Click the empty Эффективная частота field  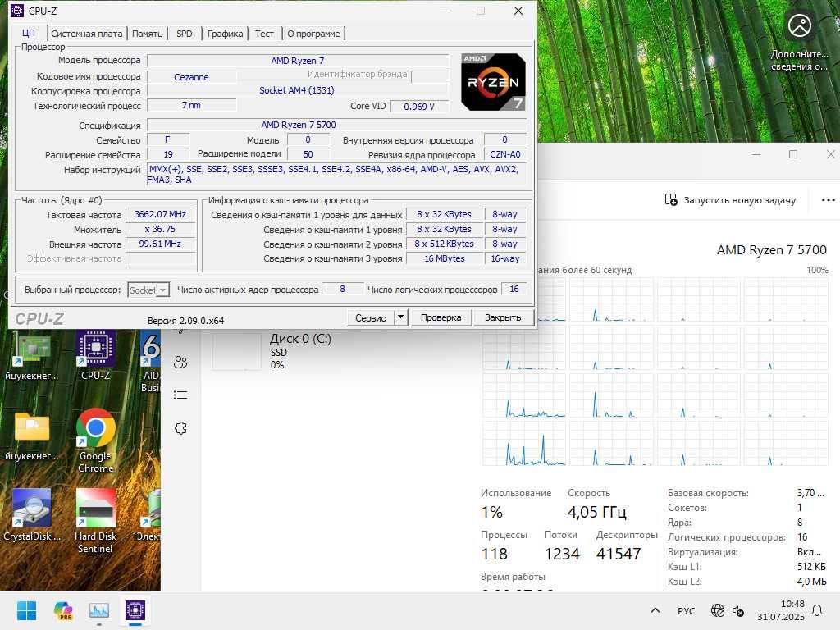point(160,258)
